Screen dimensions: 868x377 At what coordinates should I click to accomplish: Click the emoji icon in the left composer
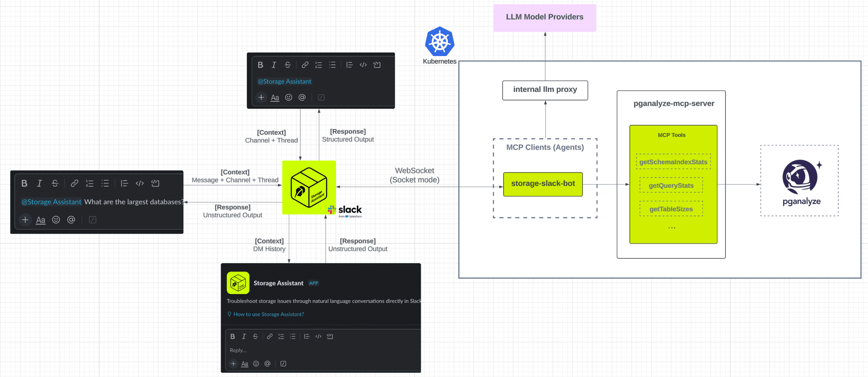point(56,219)
